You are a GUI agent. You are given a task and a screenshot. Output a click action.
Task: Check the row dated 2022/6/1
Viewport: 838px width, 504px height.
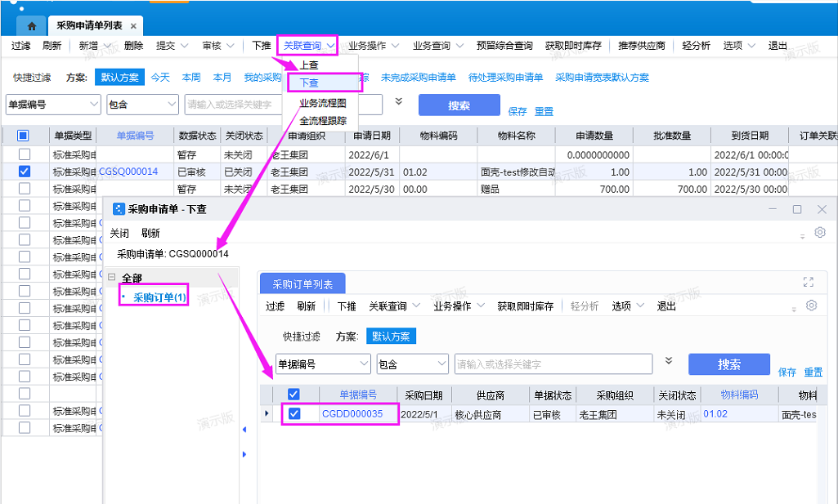tap(25, 154)
